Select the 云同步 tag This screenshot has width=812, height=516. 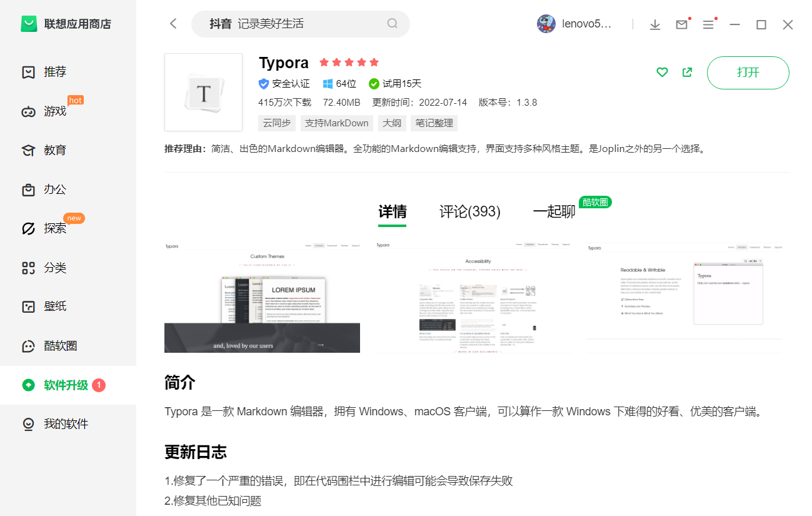[277, 123]
